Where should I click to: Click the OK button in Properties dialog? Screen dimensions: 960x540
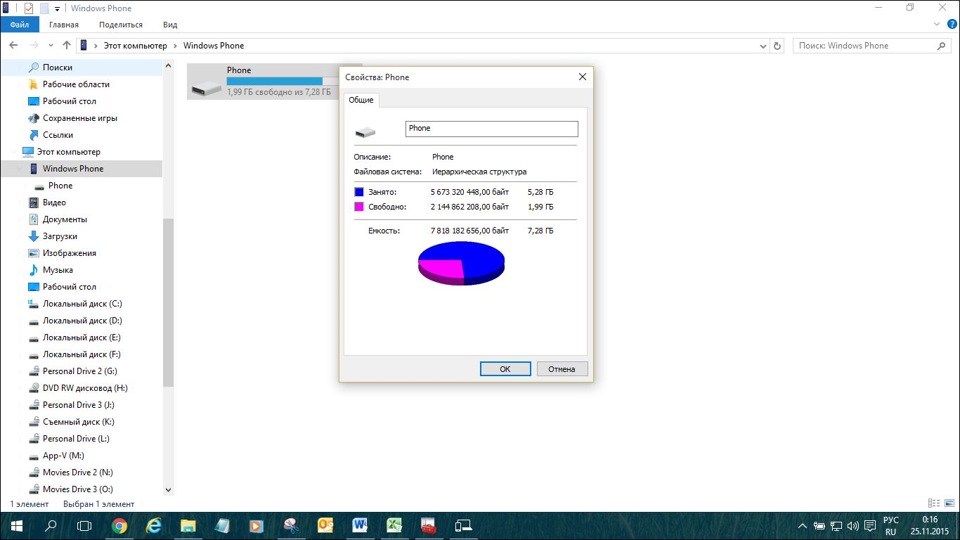(505, 369)
